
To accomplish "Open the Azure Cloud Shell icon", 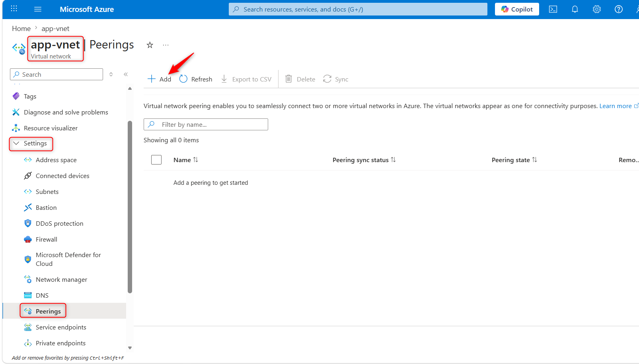I will tap(553, 9).
